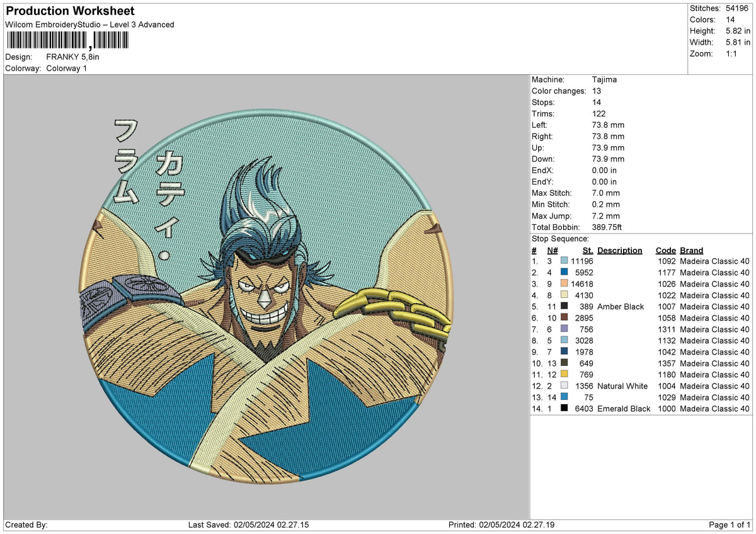The width and height of the screenshot is (756, 534).
Task: Select the 'Amber Black' description
Action: 621,307
